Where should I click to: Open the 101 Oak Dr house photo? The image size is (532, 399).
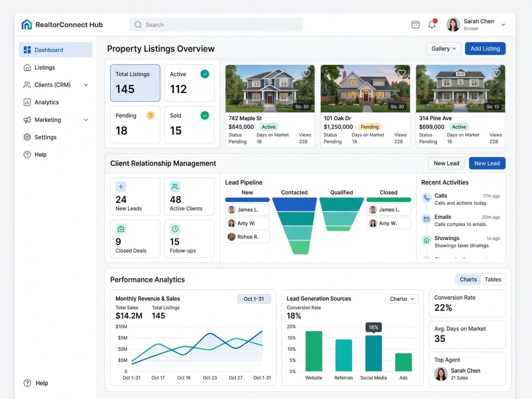click(365, 88)
